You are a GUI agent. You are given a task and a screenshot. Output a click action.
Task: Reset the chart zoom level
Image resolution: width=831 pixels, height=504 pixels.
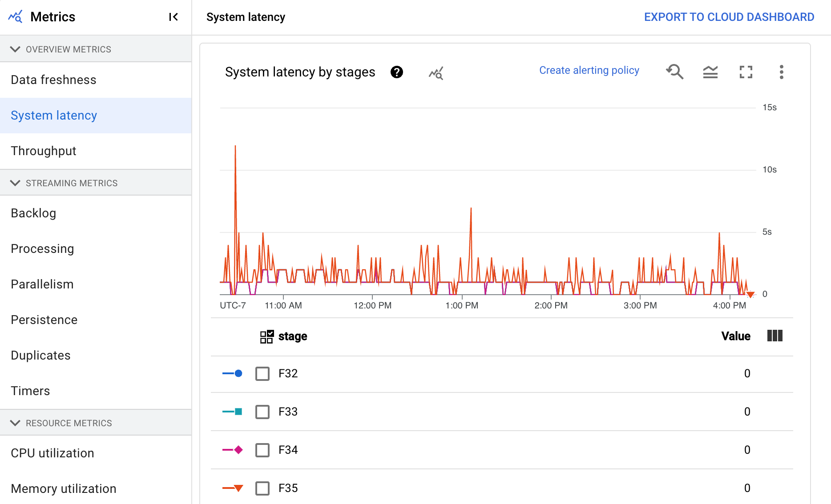(x=674, y=72)
